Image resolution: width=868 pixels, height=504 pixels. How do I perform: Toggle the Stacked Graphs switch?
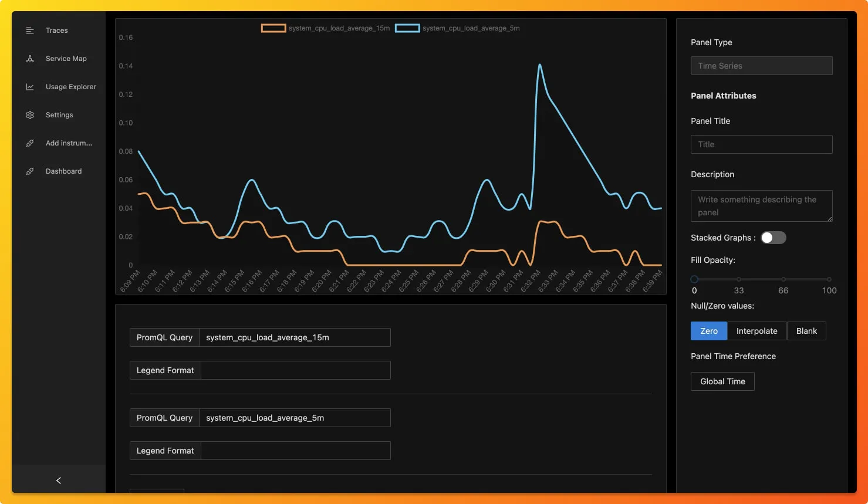(773, 238)
